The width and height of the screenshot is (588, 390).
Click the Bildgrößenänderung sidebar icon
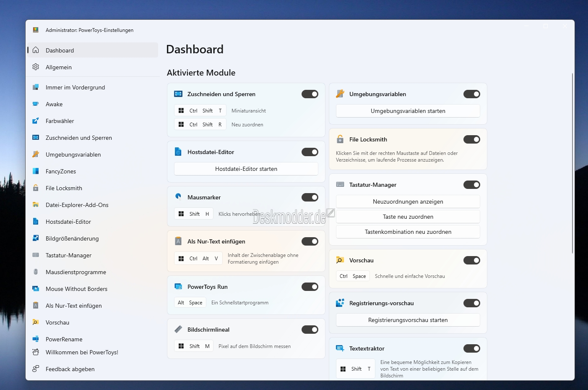[x=36, y=238]
